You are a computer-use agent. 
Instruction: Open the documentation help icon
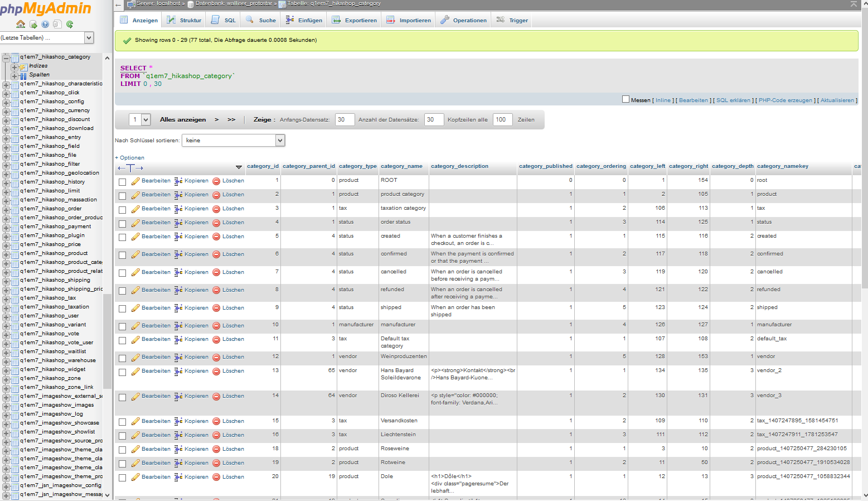pos(45,24)
